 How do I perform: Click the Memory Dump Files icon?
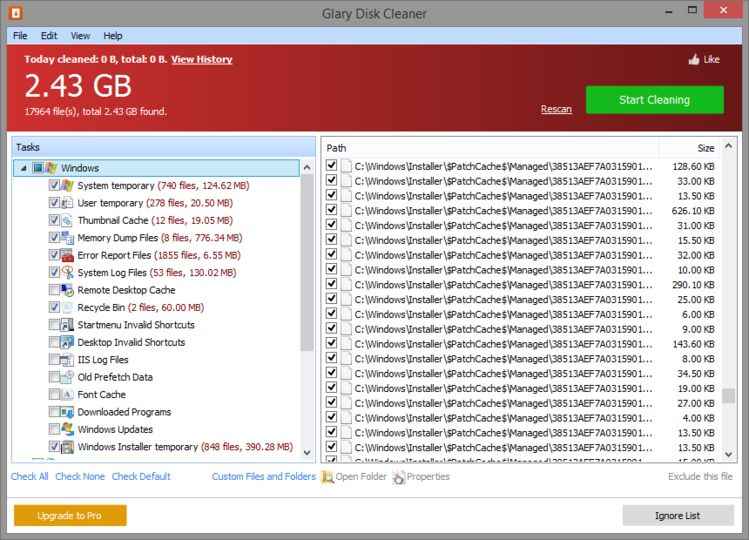(x=68, y=238)
